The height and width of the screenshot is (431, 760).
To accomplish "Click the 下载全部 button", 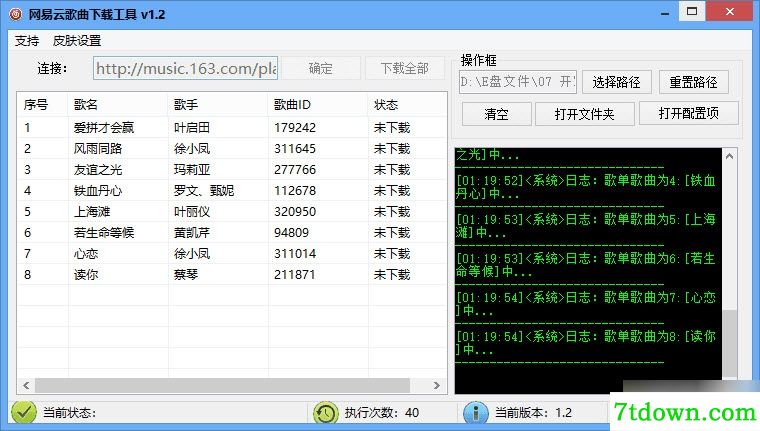I will coord(405,68).
